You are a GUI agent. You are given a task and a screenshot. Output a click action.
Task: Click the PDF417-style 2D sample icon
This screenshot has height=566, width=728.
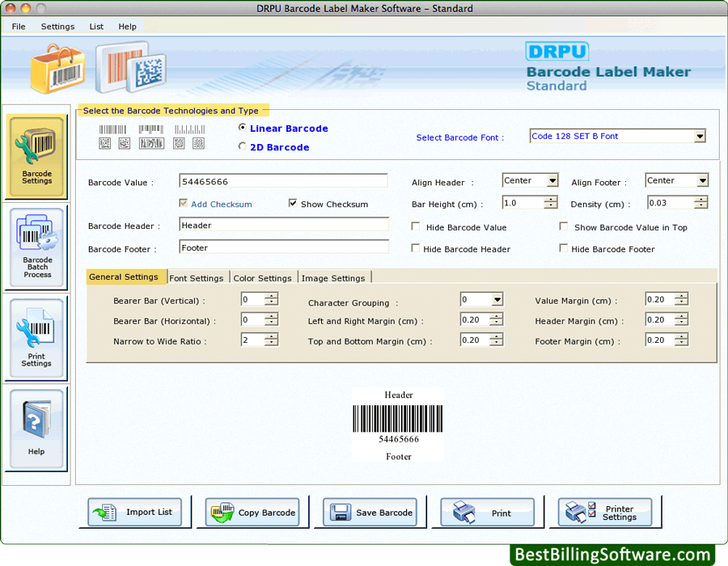[x=151, y=144]
